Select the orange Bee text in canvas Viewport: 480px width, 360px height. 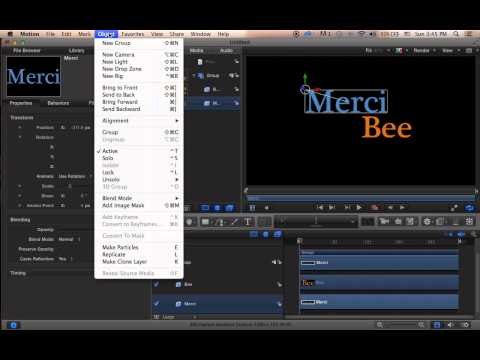pos(387,127)
